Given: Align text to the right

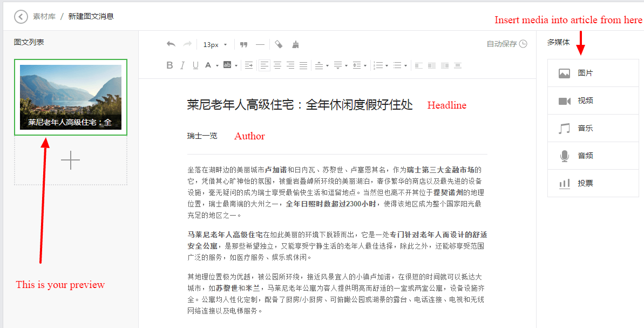Looking at the screenshot, I should 290,65.
